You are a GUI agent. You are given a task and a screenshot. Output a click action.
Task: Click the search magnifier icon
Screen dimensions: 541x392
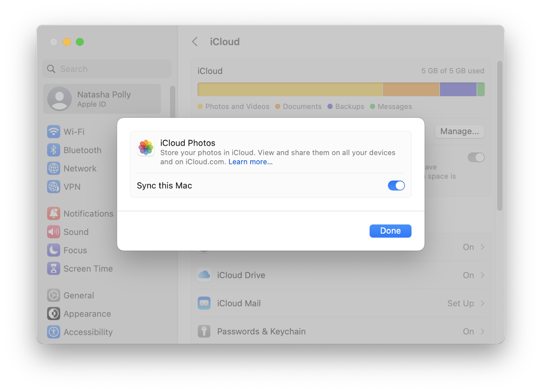[x=51, y=69]
